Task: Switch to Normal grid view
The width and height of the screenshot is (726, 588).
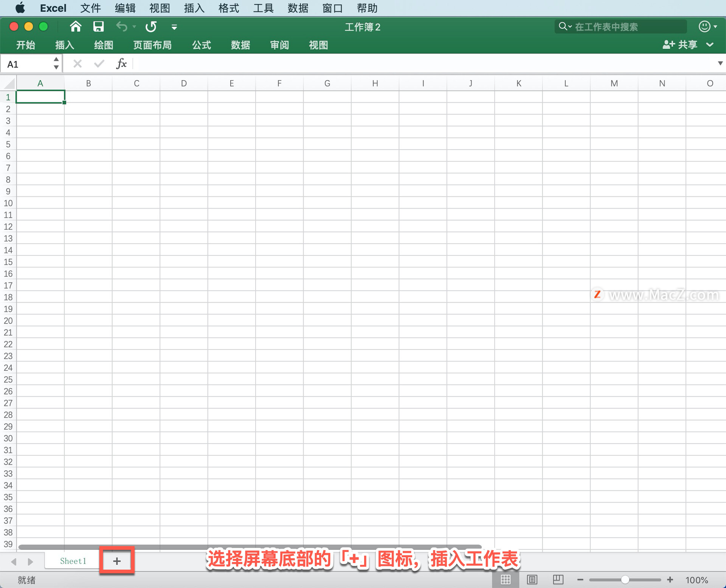Action: pyautogui.click(x=506, y=580)
